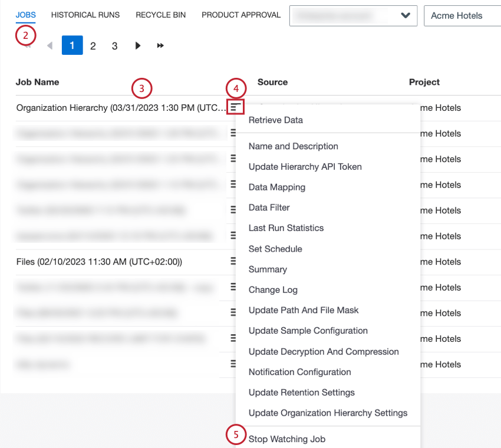Switch to HISTORICAL RUNS tab
Viewport: 501px width, 448px height.
tap(85, 15)
